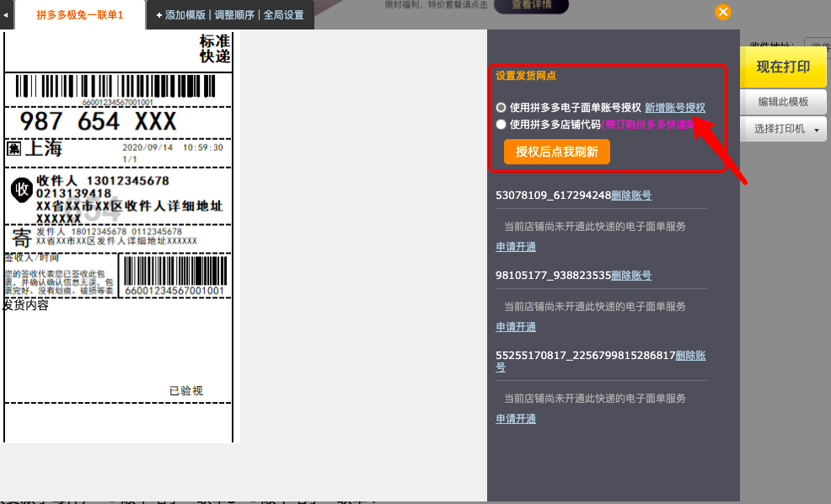Delete account 53078109_617294248 via 删除账号

pyautogui.click(x=631, y=195)
